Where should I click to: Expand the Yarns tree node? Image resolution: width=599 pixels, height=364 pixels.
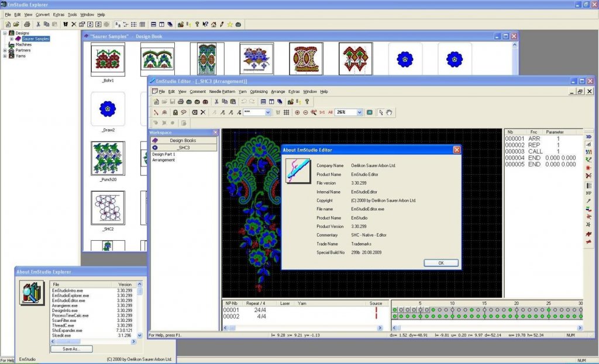point(5,56)
